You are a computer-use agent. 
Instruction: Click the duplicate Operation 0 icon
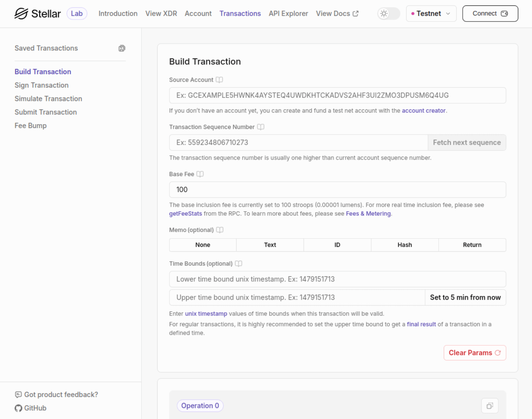pyautogui.click(x=490, y=406)
